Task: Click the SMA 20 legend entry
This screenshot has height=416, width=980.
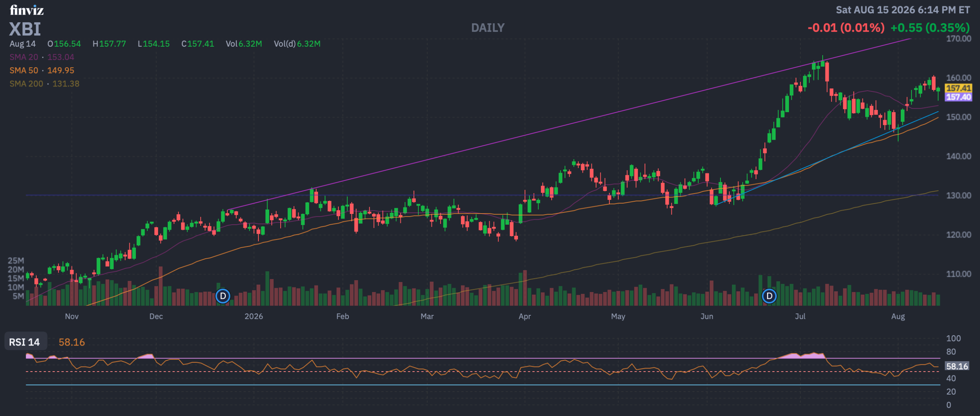Action: (42, 57)
